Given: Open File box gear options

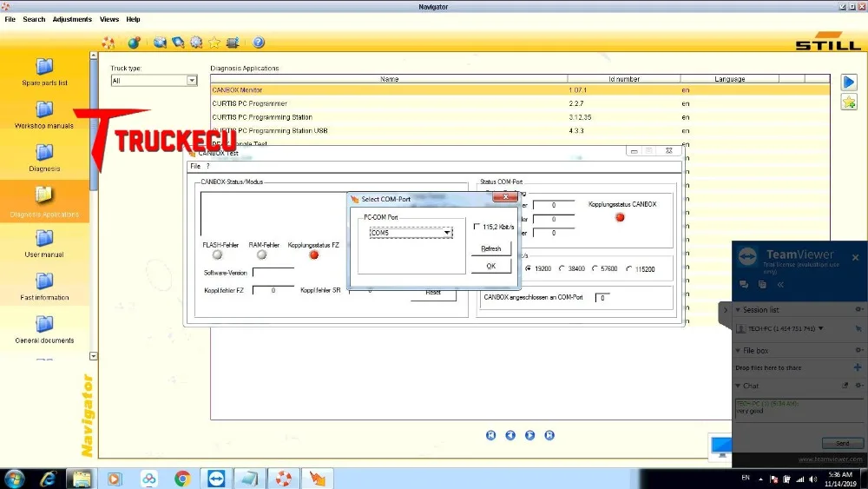Looking at the screenshot, I should [x=858, y=351].
